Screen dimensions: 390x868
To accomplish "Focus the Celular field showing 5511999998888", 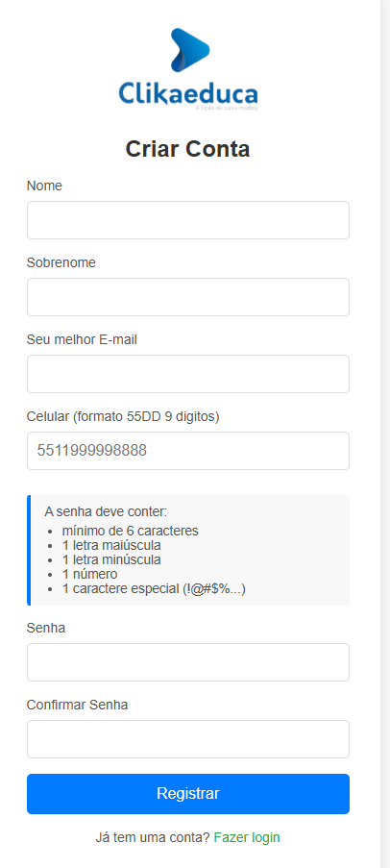I will click(x=188, y=451).
